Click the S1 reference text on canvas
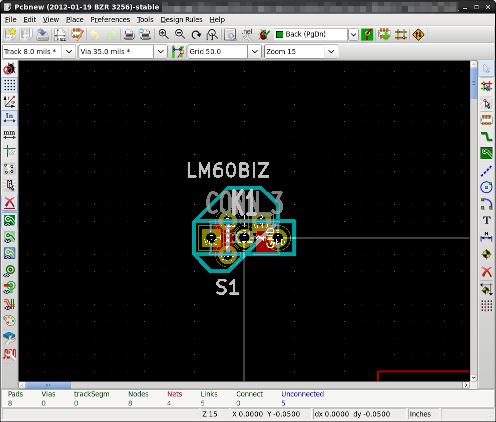 click(x=227, y=287)
